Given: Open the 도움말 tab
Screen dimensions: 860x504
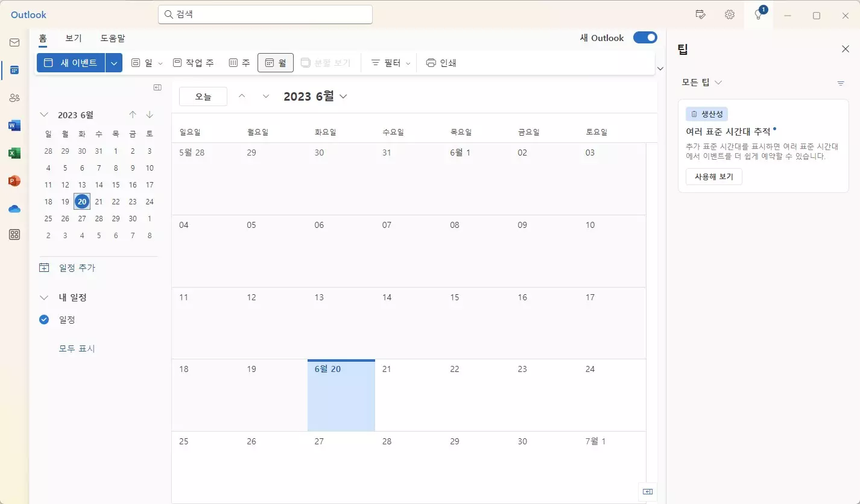Looking at the screenshot, I should tap(113, 37).
